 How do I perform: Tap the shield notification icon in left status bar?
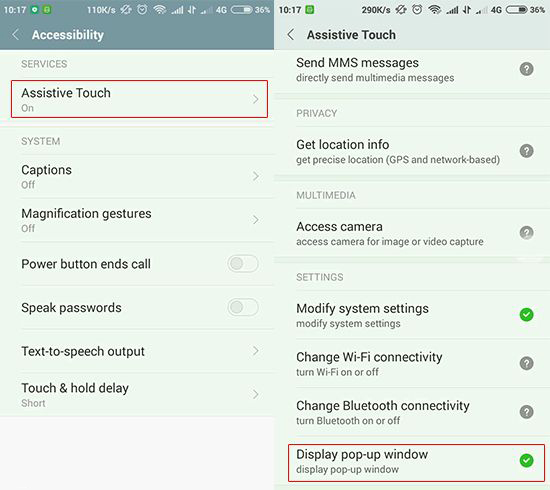(x=34, y=9)
